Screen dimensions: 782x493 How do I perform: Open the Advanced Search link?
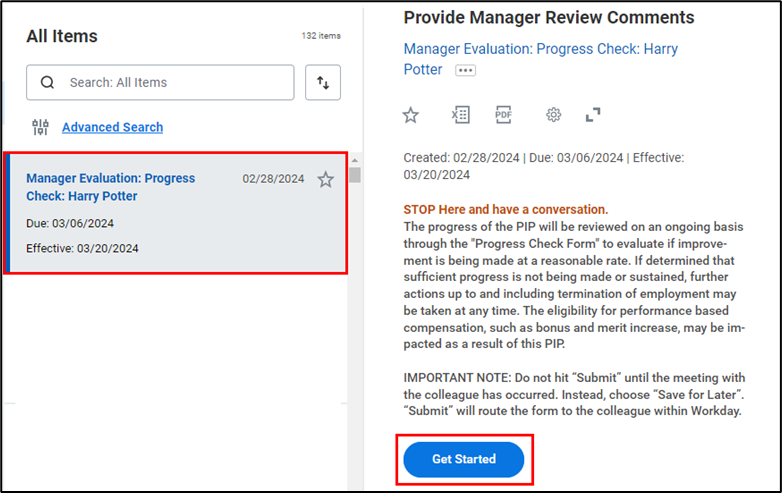coord(112,127)
